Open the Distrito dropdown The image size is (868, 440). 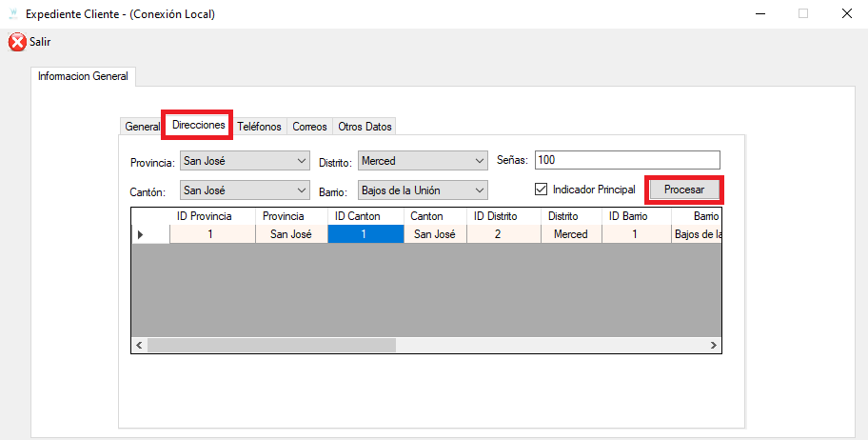423,161
